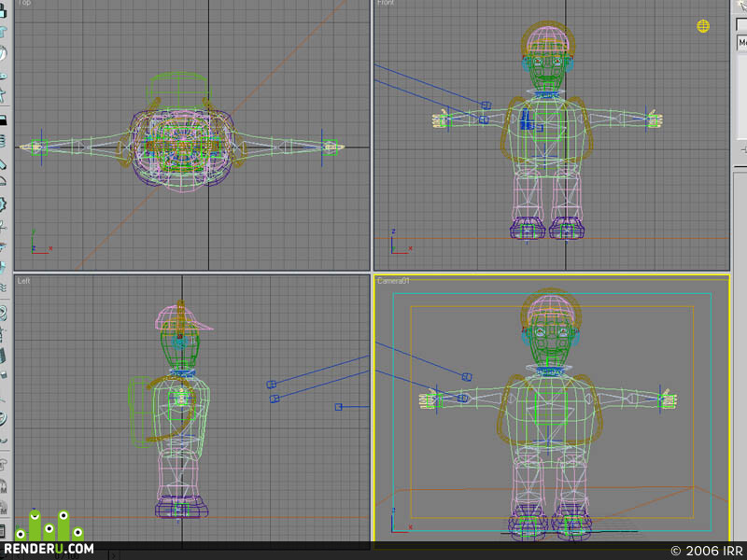Click the Front viewport label

pos(386,3)
